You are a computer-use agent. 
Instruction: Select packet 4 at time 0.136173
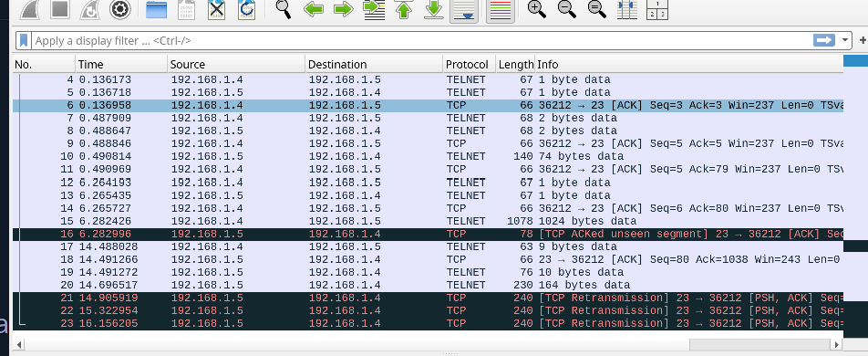pos(428,79)
